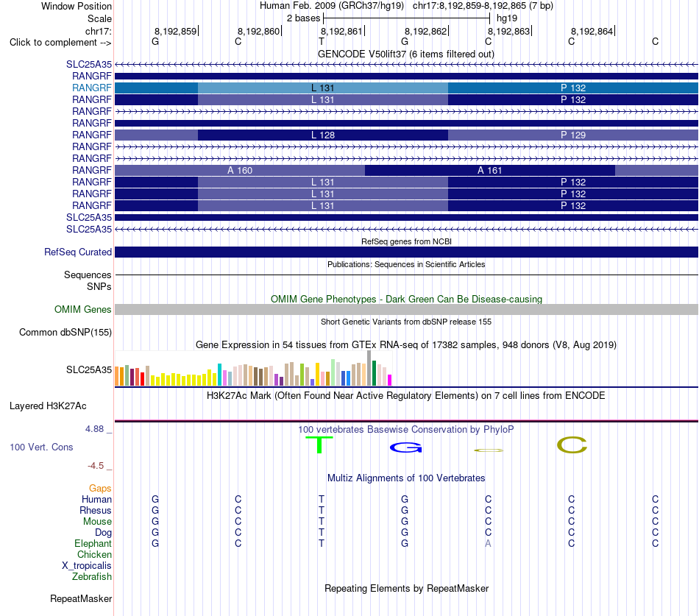This screenshot has width=699, height=616.
Task: Click the hg19 label beside the scale bar
Action: point(507,18)
